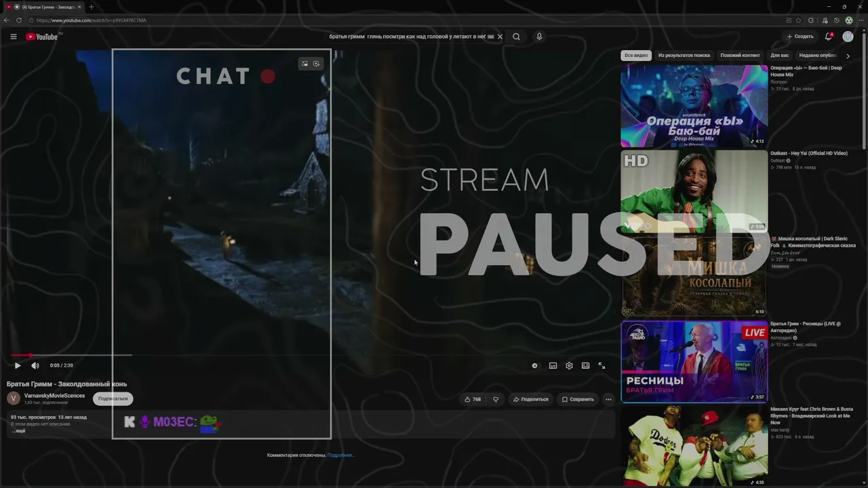Open the Outkast Hey Ya! video thumbnail
The height and width of the screenshot is (488, 868).
pos(694,191)
